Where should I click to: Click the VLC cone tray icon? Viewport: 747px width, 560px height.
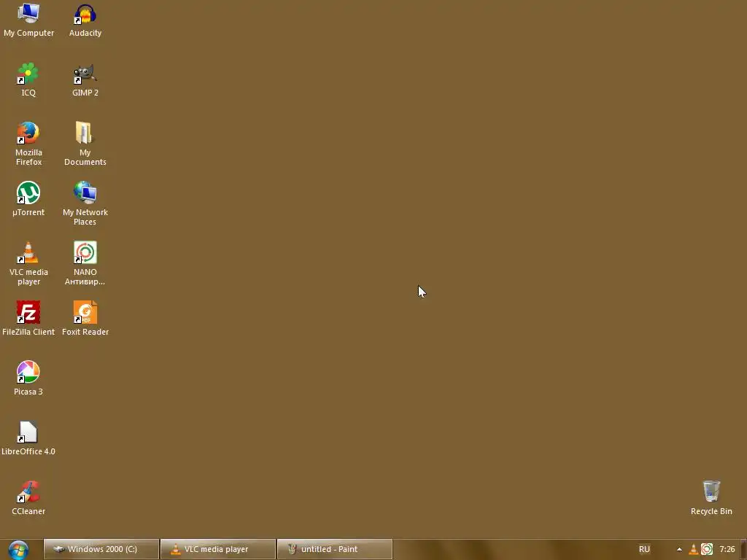tap(694, 549)
